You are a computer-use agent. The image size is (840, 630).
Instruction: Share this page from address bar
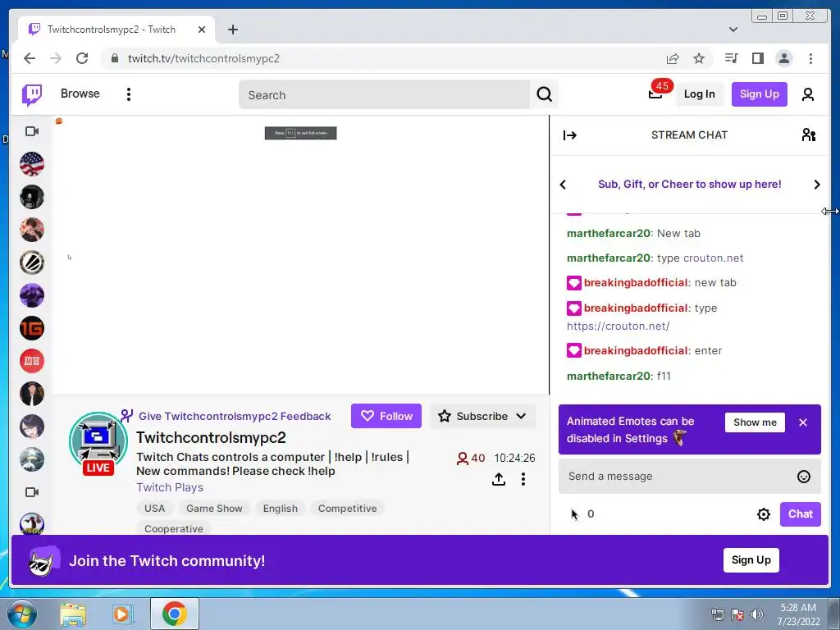[673, 58]
